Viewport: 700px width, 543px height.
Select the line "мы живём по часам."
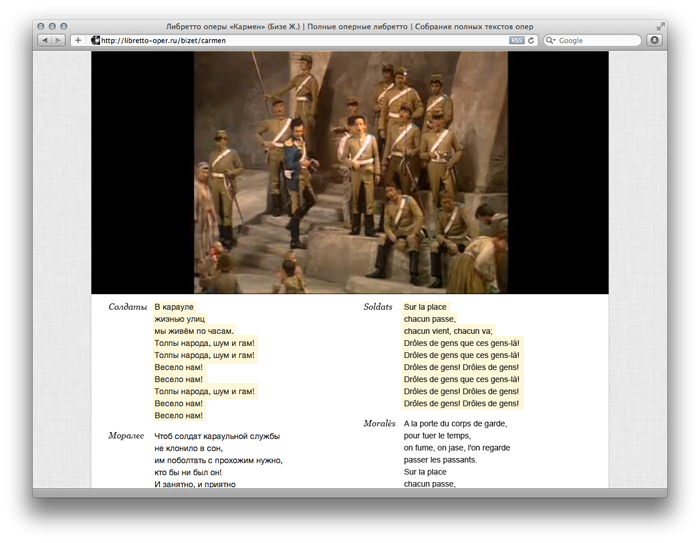(193, 331)
